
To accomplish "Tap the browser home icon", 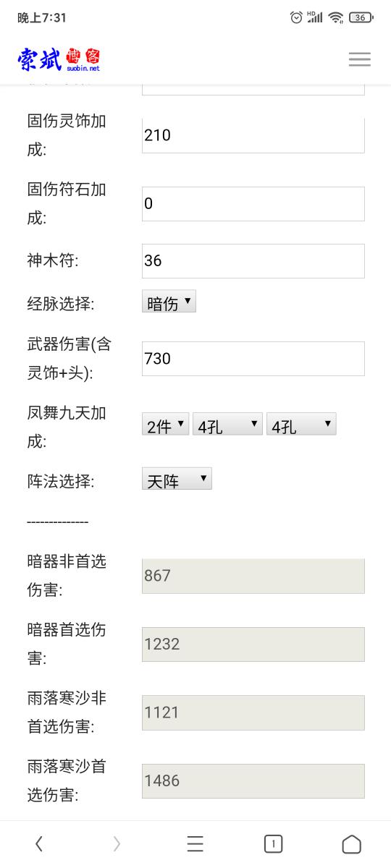I will click(x=351, y=843).
